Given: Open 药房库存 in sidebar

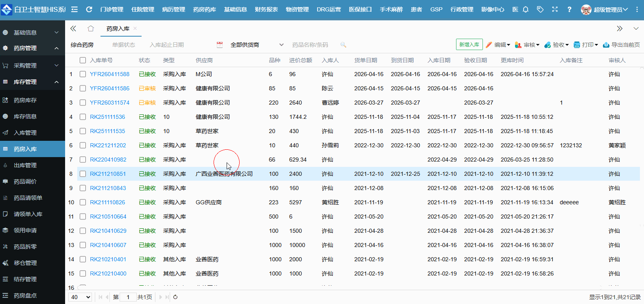Looking at the screenshot, I should [33, 100].
